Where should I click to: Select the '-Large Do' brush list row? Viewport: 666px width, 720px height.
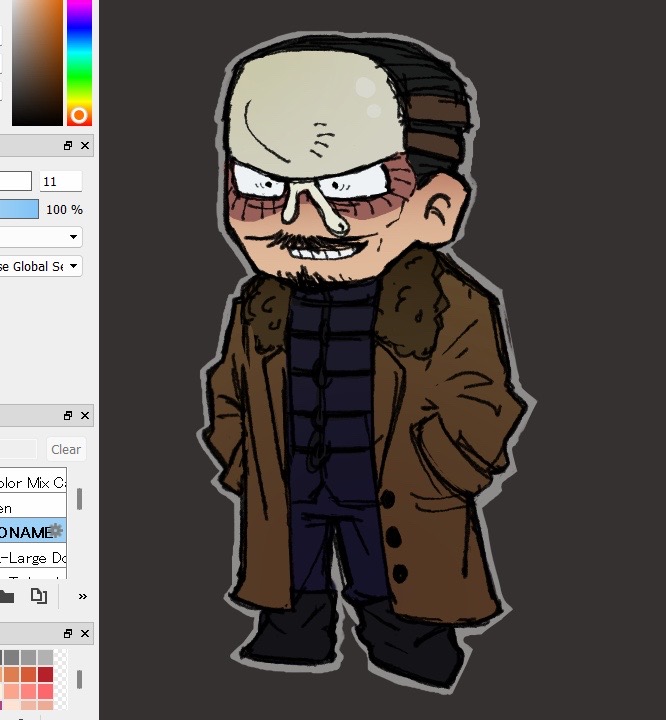point(33,557)
